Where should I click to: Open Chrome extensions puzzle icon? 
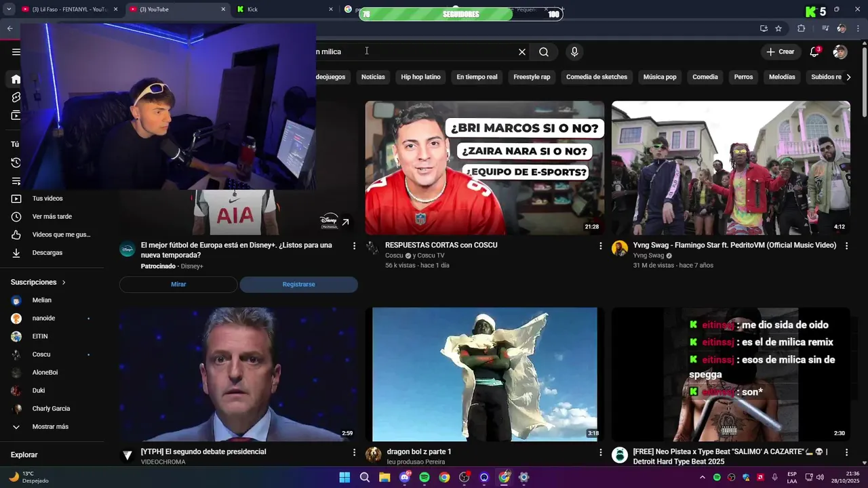click(801, 28)
